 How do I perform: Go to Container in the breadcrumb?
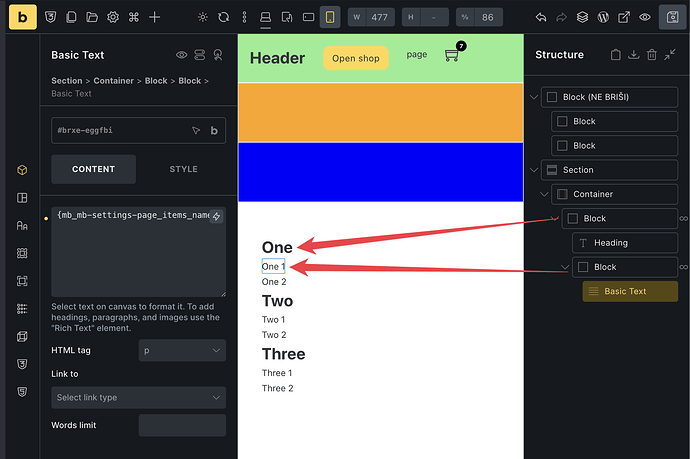[x=114, y=81]
